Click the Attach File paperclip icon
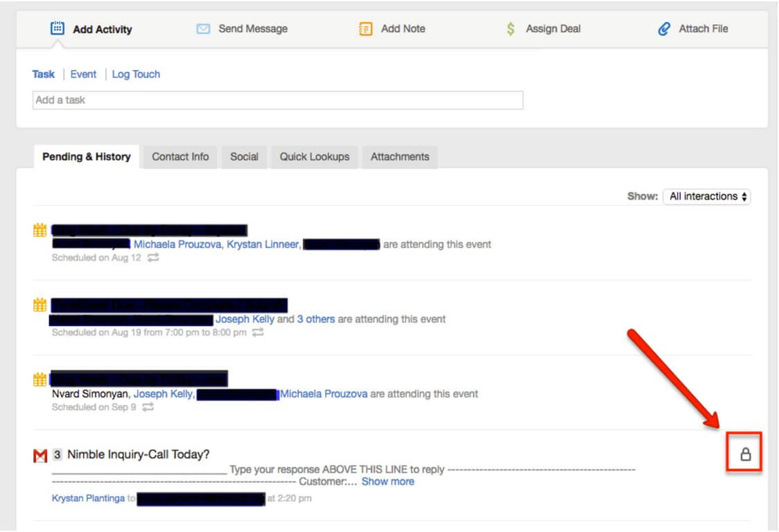 (664, 29)
